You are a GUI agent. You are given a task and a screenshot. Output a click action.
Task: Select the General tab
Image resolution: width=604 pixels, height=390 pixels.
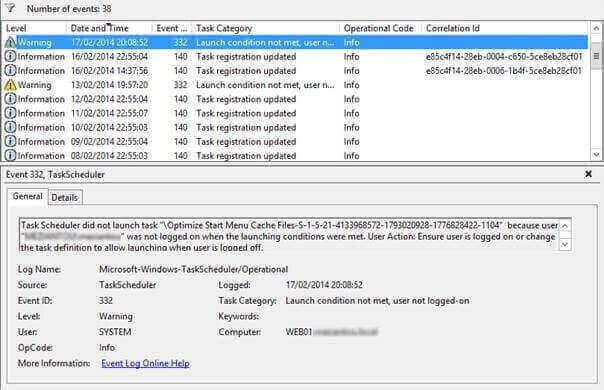(27, 196)
